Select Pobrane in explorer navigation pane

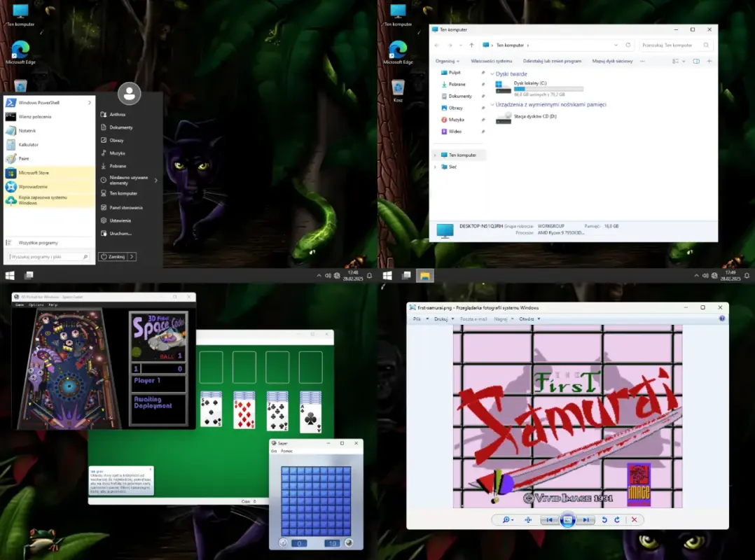[457, 84]
